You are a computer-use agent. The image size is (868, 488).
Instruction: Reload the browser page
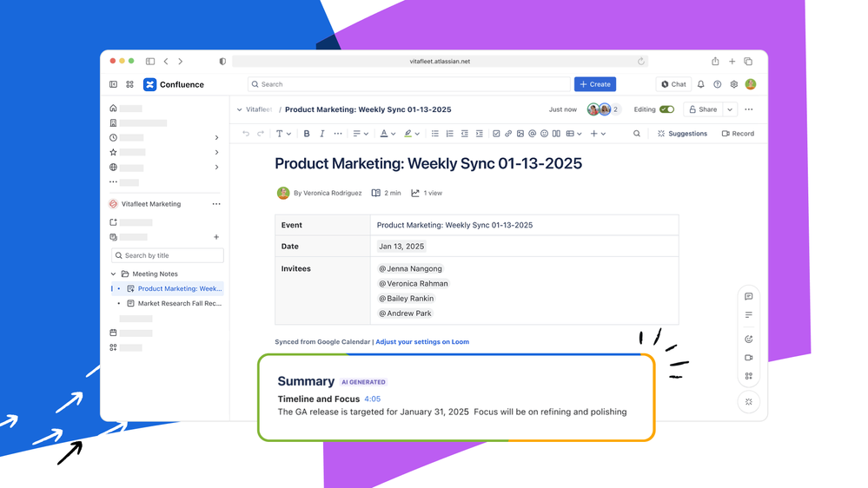(641, 62)
